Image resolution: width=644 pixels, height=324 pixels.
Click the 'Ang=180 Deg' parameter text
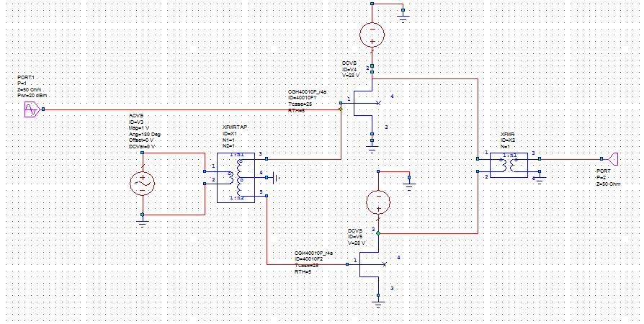[x=145, y=135]
